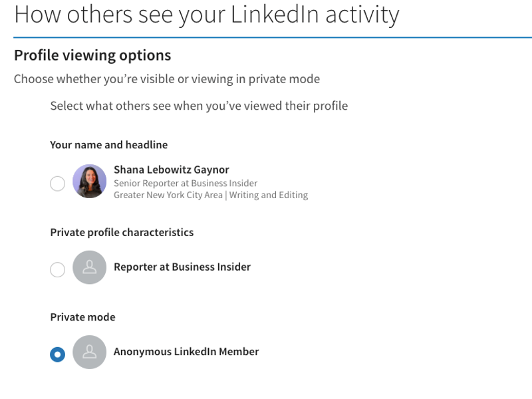
Task: Click the Senior Reporter at Business Insider headline
Action: [x=186, y=183]
